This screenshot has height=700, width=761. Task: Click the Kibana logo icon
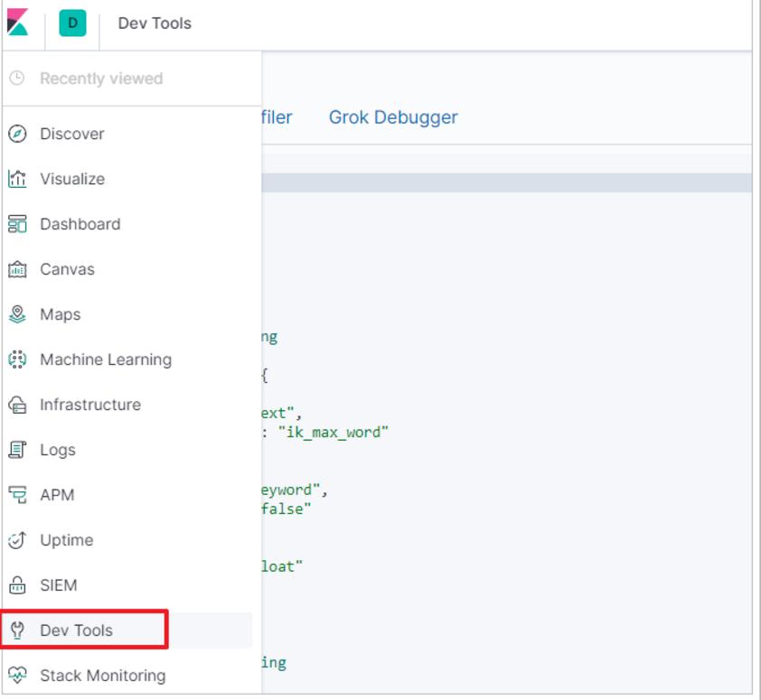pyautogui.click(x=17, y=23)
